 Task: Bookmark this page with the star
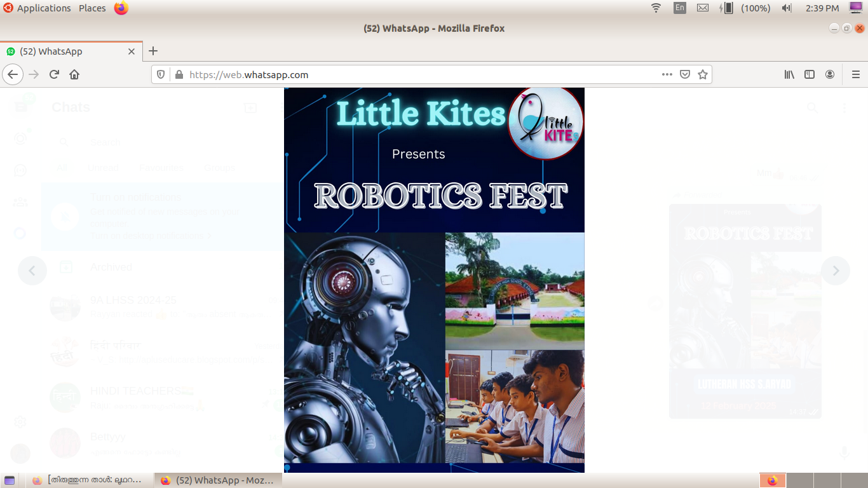(703, 74)
